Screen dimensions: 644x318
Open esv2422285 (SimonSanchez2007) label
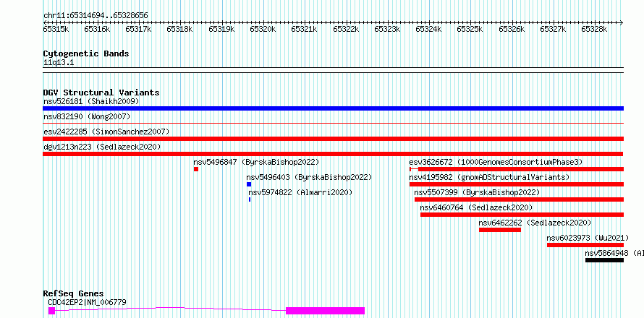[x=106, y=132]
